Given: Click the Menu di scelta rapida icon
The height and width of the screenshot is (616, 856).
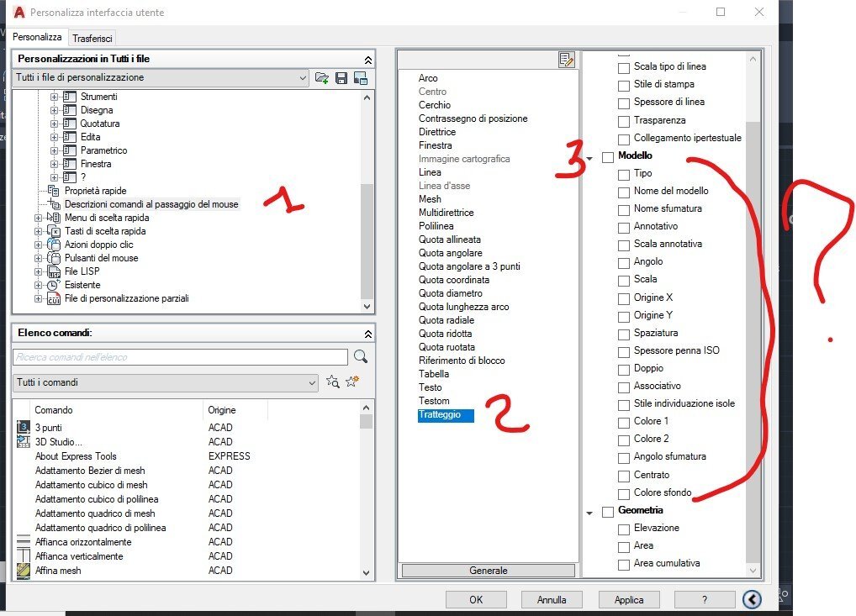Looking at the screenshot, I should [54, 217].
